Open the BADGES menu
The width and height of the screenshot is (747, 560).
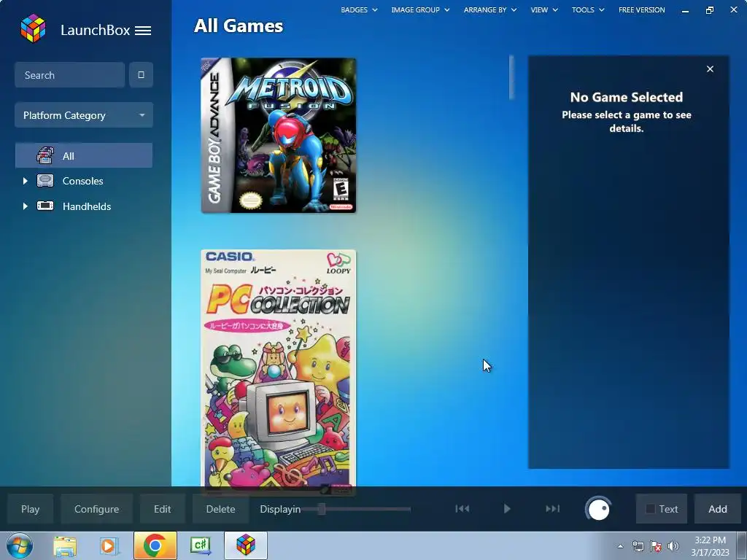pyautogui.click(x=359, y=9)
